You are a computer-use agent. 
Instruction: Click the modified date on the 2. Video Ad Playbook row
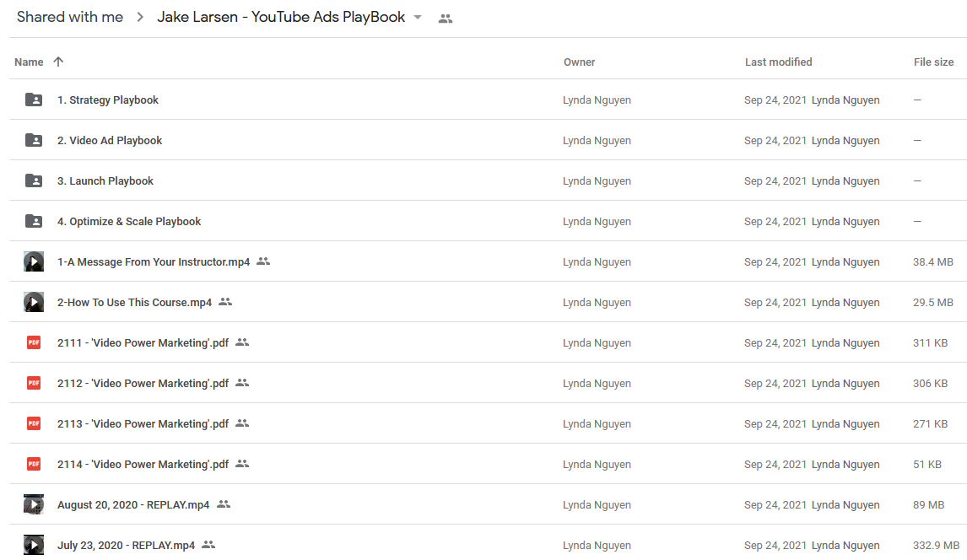tap(775, 141)
